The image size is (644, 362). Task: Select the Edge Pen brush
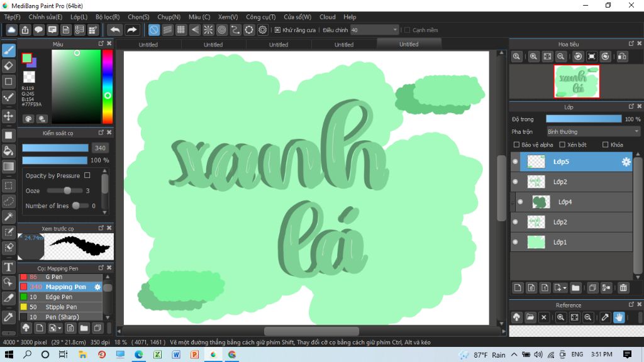coord(60,297)
